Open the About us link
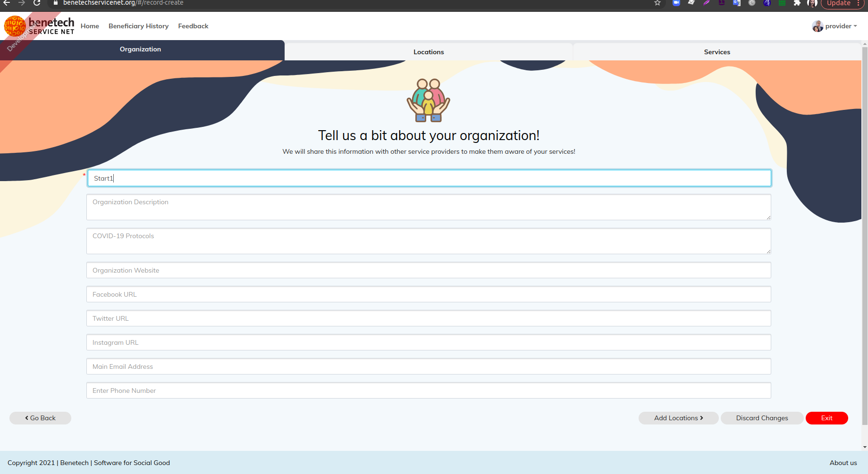 [x=843, y=463]
